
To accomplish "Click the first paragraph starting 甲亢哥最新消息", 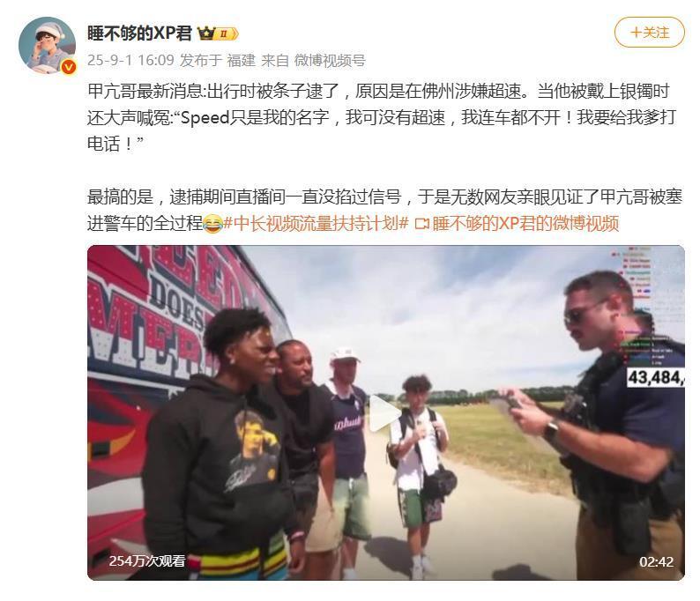I will (x=382, y=117).
